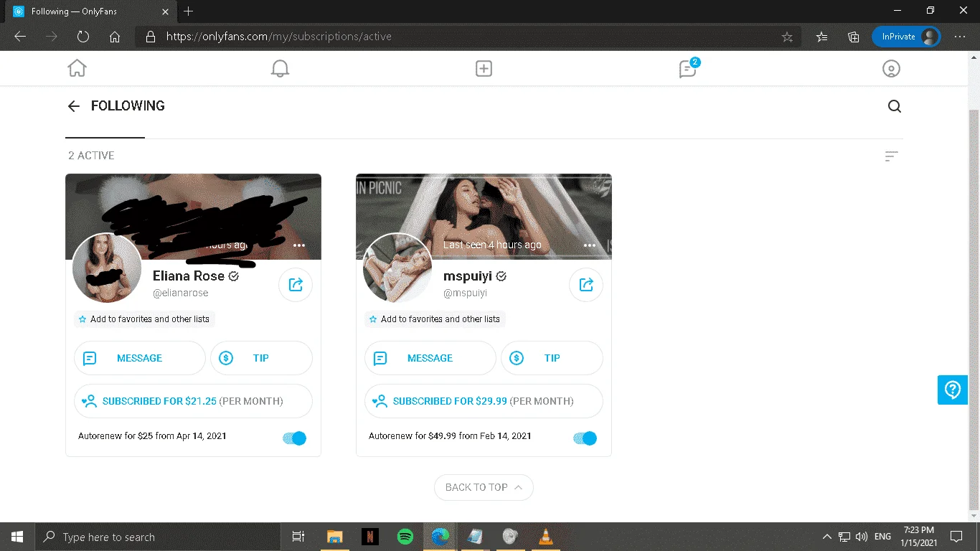
Task: Open more options on Eliana Rose card
Action: coord(299,245)
